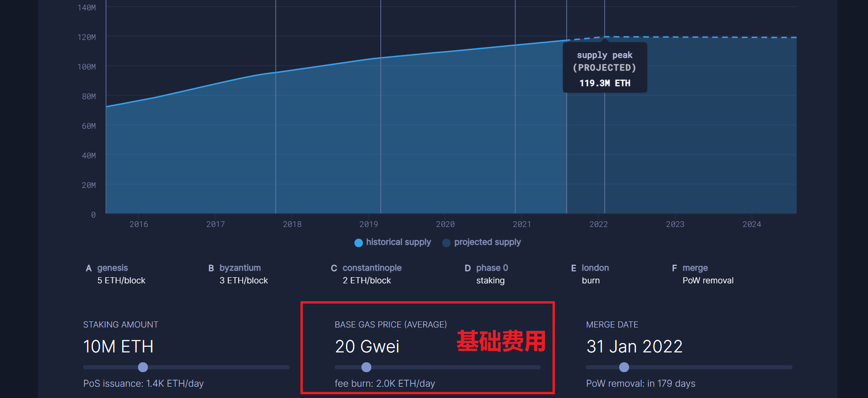Select the B byzantium event marker
The image size is (868, 398).
point(238,274)
